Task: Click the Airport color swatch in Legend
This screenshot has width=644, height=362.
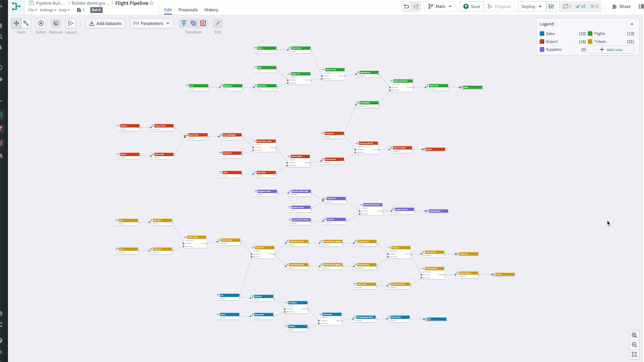Action: pos(542,42)
